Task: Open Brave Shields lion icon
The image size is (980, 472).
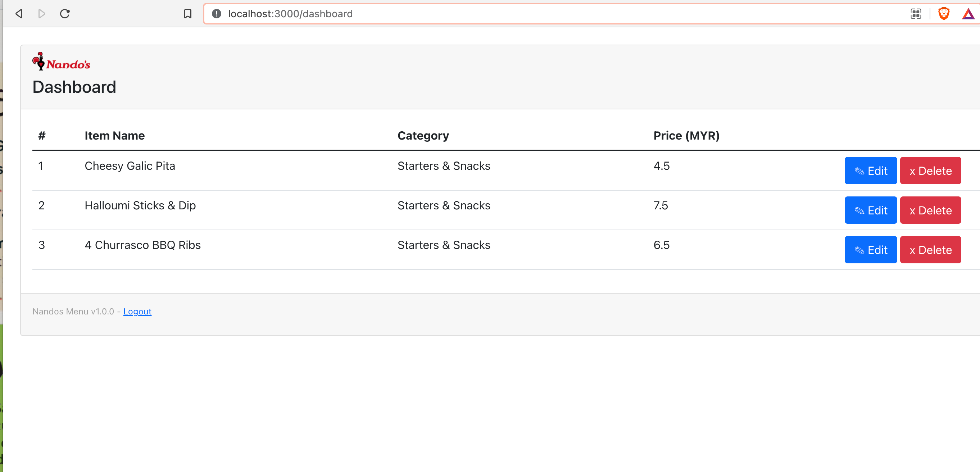Action: (x=944, y=14)
